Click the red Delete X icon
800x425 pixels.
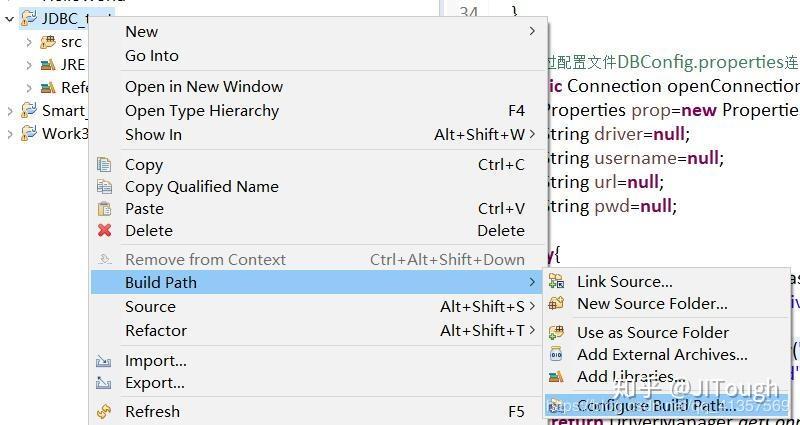tap(104, 230)
